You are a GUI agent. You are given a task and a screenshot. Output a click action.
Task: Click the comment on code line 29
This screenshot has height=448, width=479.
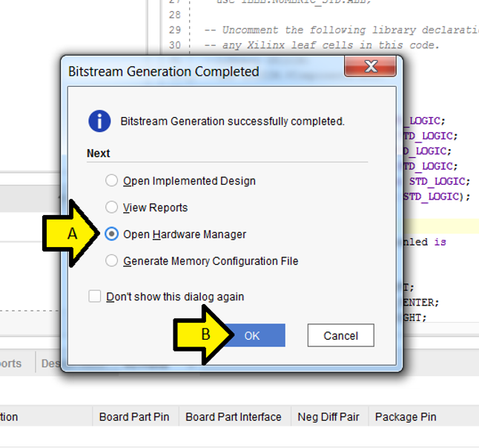click(x=341, y=30)
